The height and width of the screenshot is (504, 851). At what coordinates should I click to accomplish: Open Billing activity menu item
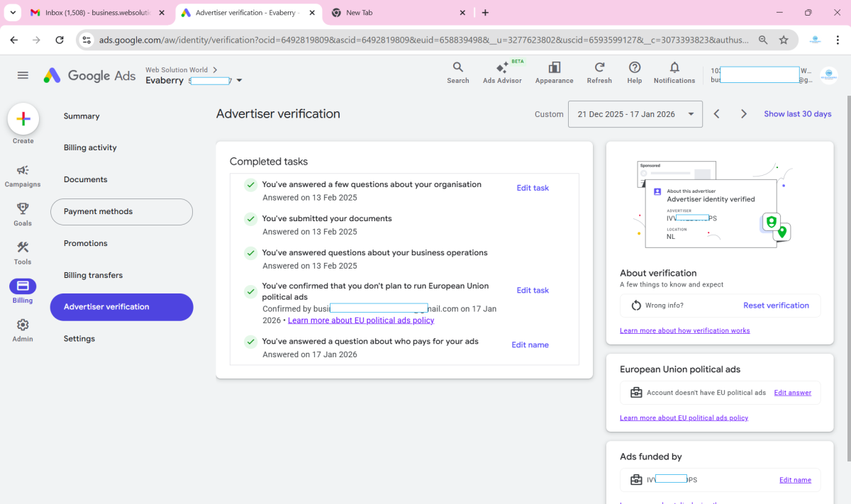pyautogui.click(x=90, y=147)
